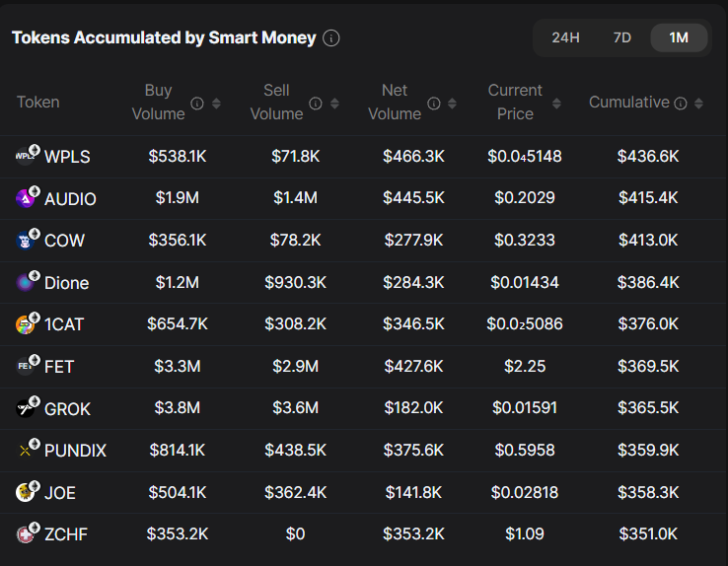Open info tooltip beside Tokens Accumulated title

(331, 38)
